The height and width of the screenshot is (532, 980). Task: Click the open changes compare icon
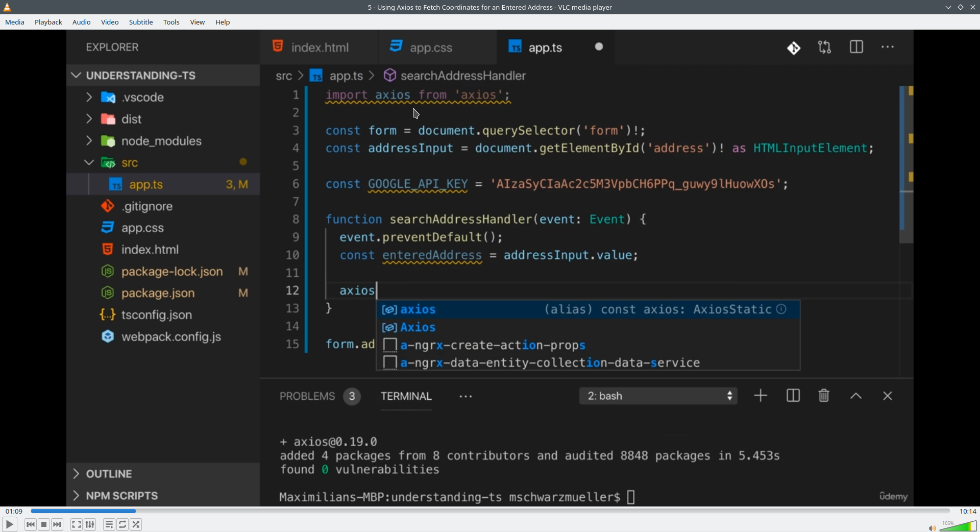coord(825,47)
